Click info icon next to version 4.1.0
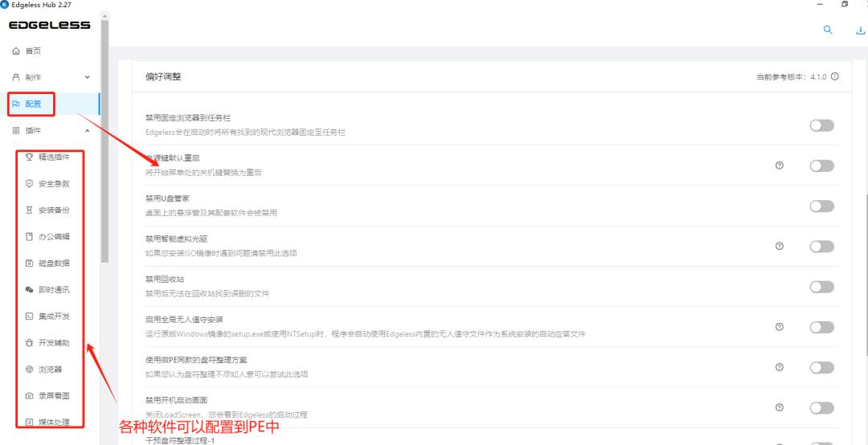 pos(835,77)
